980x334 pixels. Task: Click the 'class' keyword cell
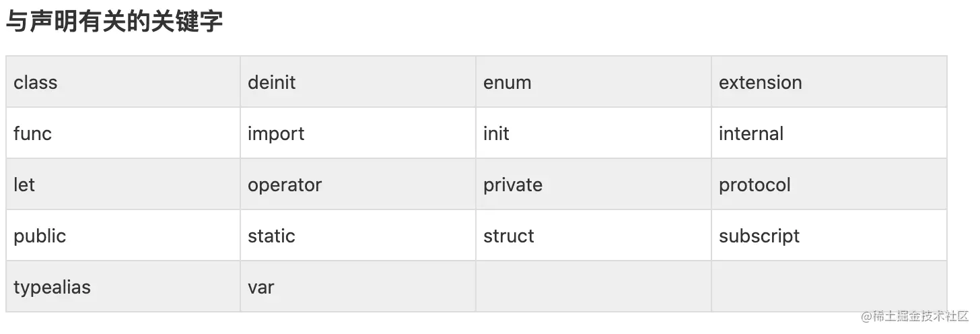pos(123,82)
